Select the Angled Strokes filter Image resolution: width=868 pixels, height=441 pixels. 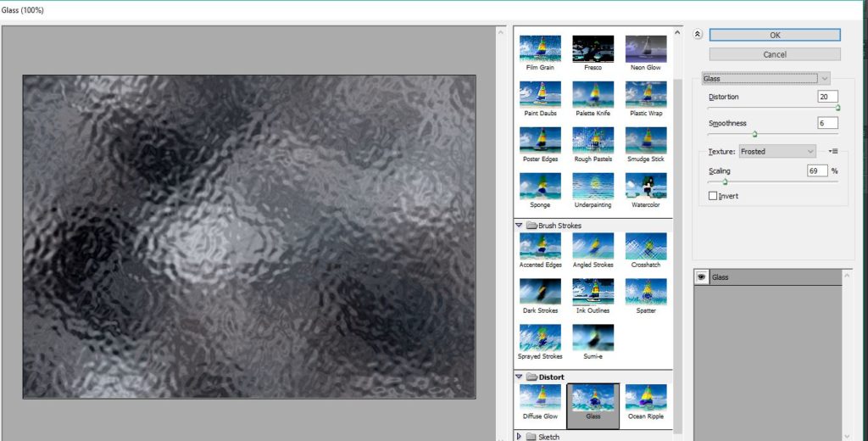[593, 246]
